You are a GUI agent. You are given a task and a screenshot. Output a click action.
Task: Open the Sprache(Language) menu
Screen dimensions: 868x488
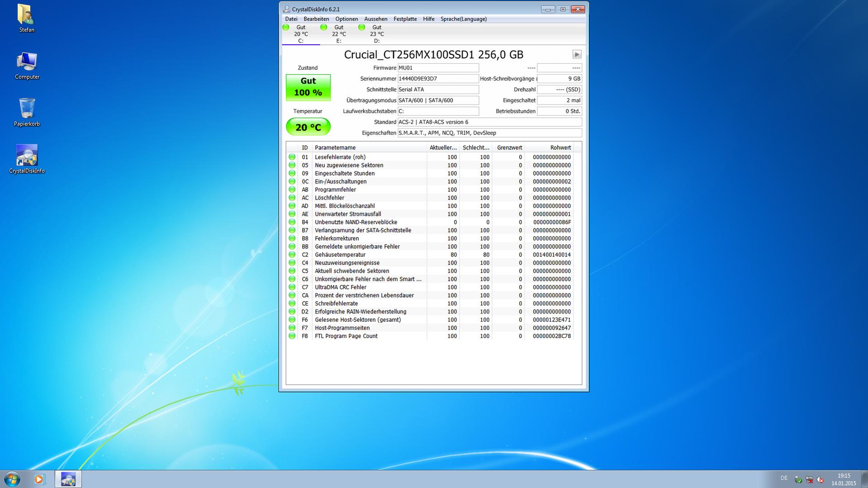click(464, 19)
